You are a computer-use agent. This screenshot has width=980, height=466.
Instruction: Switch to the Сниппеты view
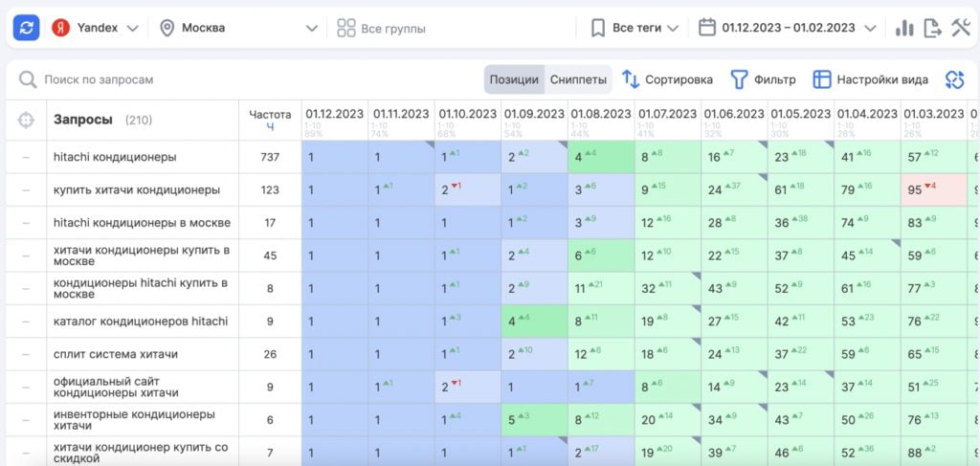pyautogui.click(x=578, y=79)
